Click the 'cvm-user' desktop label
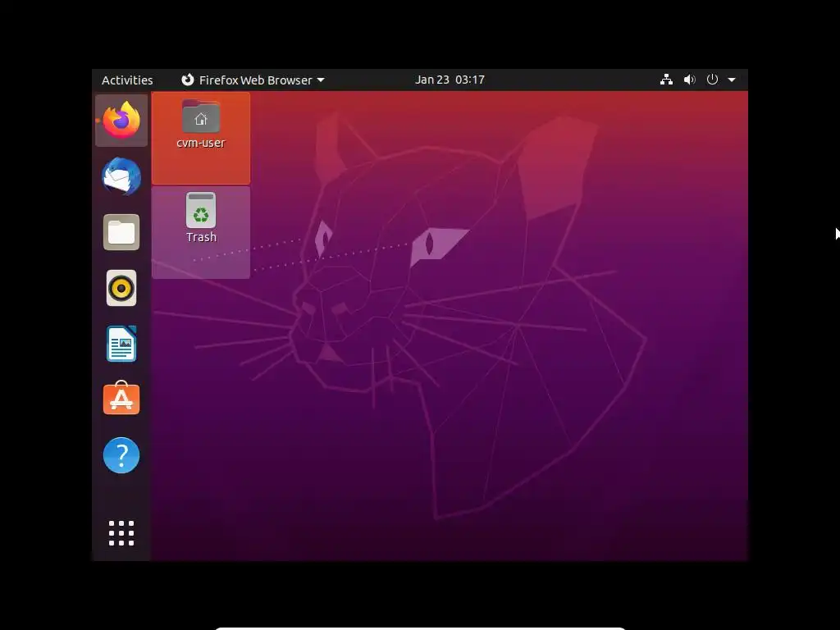This screenshot has height=630, width=840. coord(201,143)
